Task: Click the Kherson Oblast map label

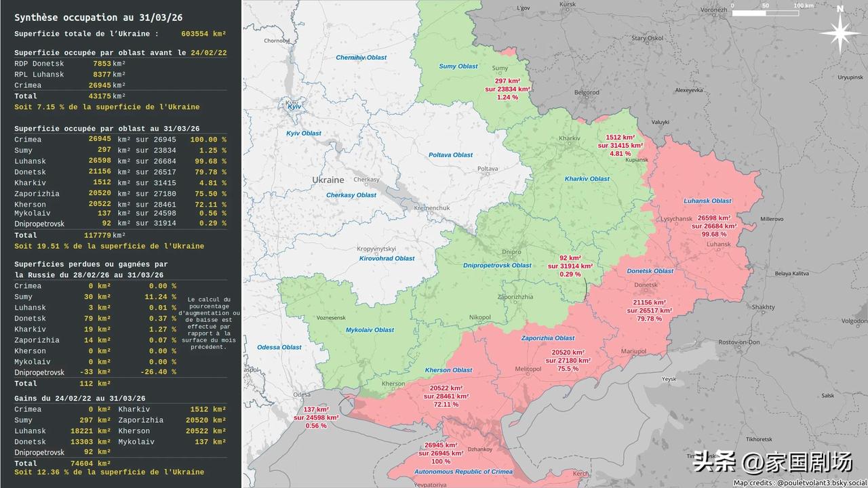Action: [448, 370]
